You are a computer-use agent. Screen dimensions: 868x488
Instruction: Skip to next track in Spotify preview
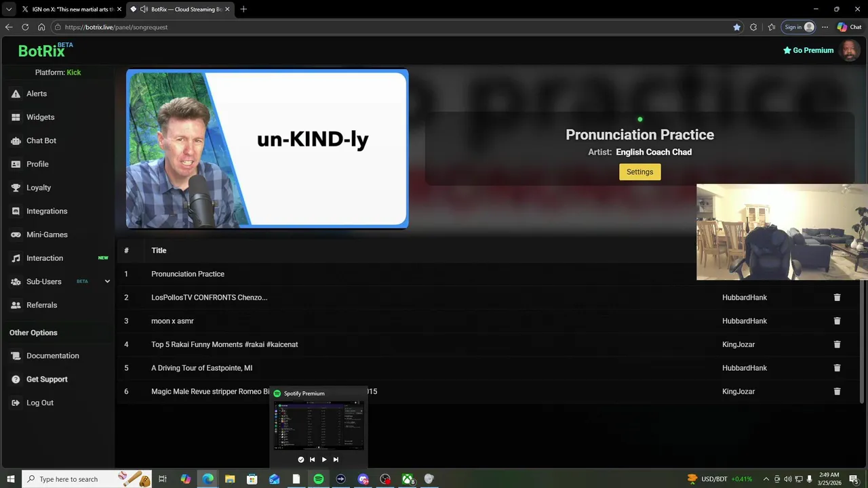click(336, 460)
